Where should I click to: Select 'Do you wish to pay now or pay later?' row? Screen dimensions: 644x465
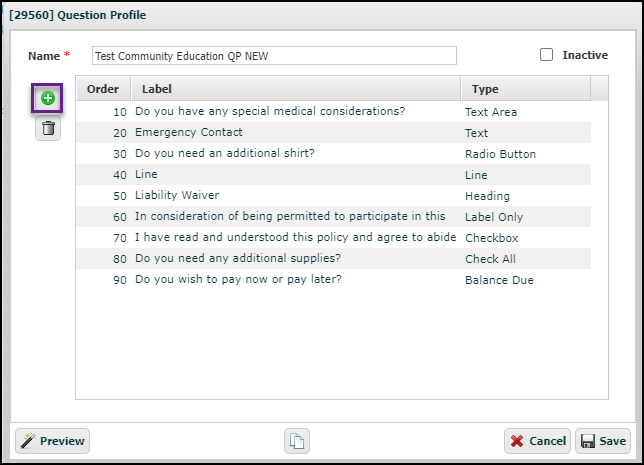click(334, 279)
